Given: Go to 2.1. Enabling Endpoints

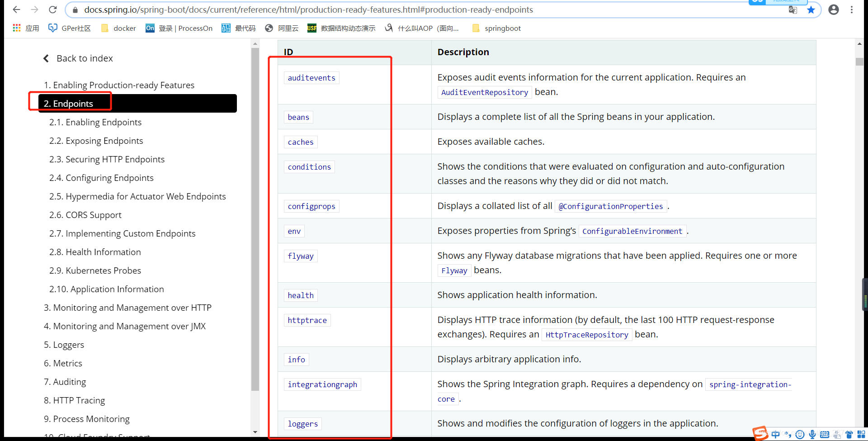Looking at the screenshot, I should tap(95, 122).
